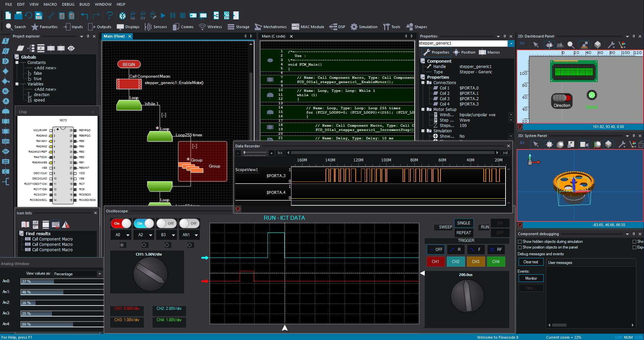The image size is (644, 340).
Task: Click the zoom magnifier in the 2D Dashboard Panel
Action: [x=571, y=45]
